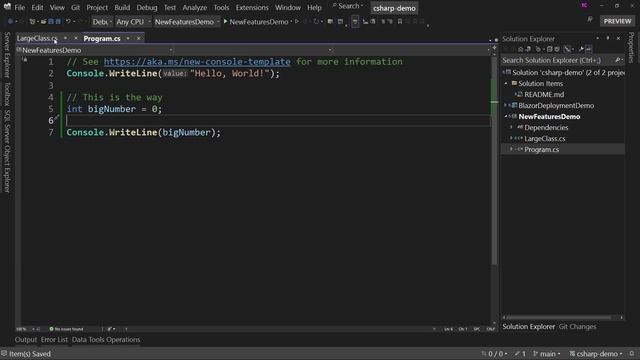Screen dimensions: 640x360
Task: Click search options icon in Solution Explorer search
Action: click(x=619, y=60)
